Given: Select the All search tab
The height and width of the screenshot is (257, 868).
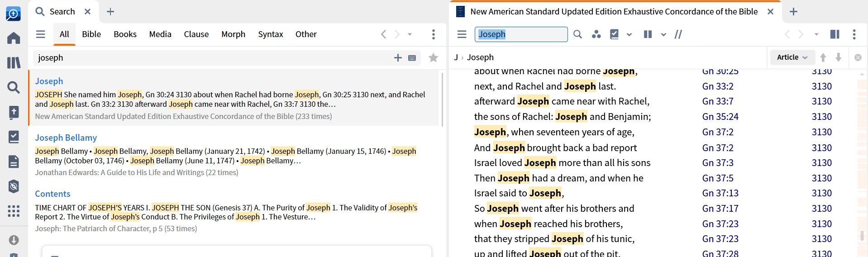Looking at the screenshot, I should [64, 34].
